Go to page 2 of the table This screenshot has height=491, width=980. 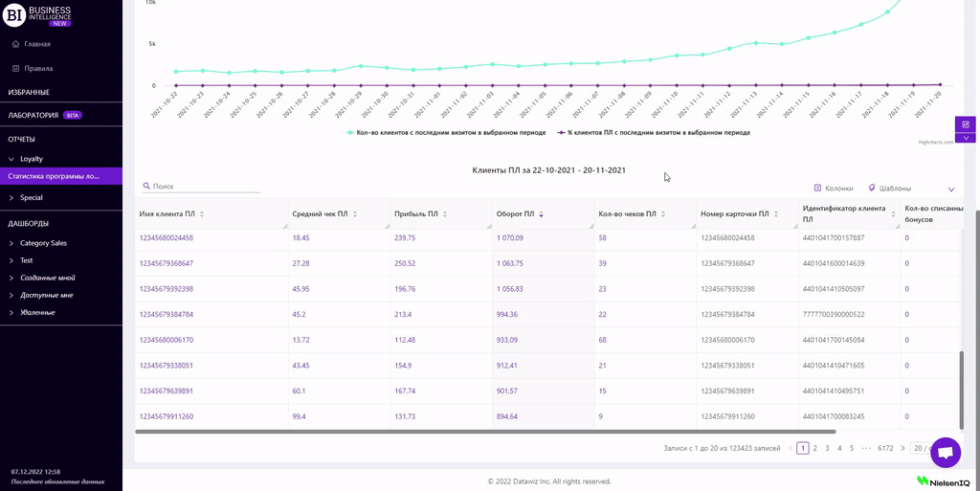[x=815, y=448]
